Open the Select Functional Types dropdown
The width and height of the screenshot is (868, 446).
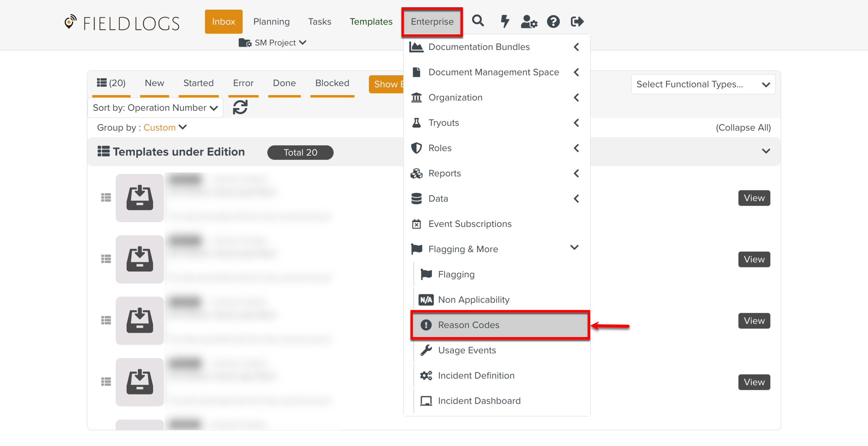(x=703, y=84)
